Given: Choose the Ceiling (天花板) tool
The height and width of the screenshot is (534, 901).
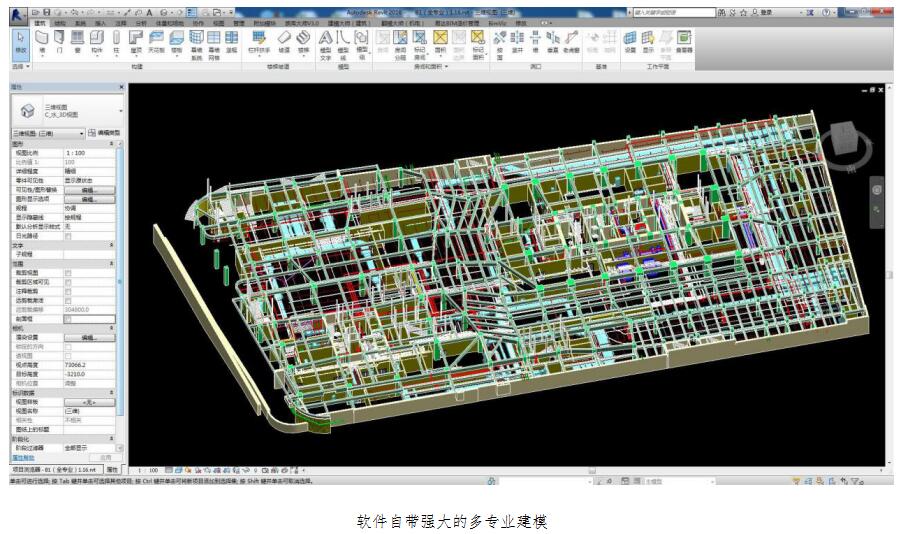Looking at the screenshot, I should coord(156,43).
